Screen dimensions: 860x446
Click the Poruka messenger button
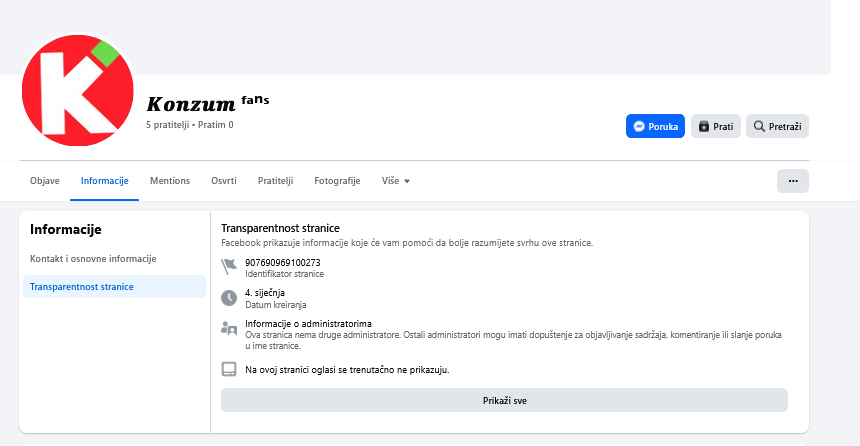(655, 126)
